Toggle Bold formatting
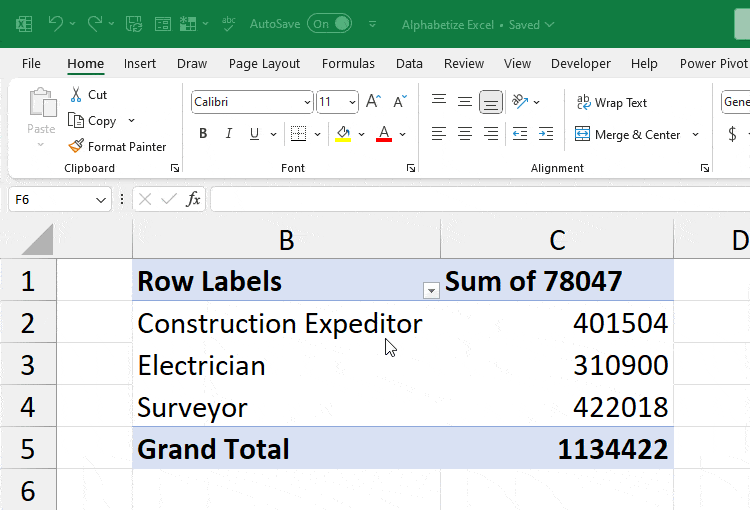The image size is (750, 510). click(203, 133)
